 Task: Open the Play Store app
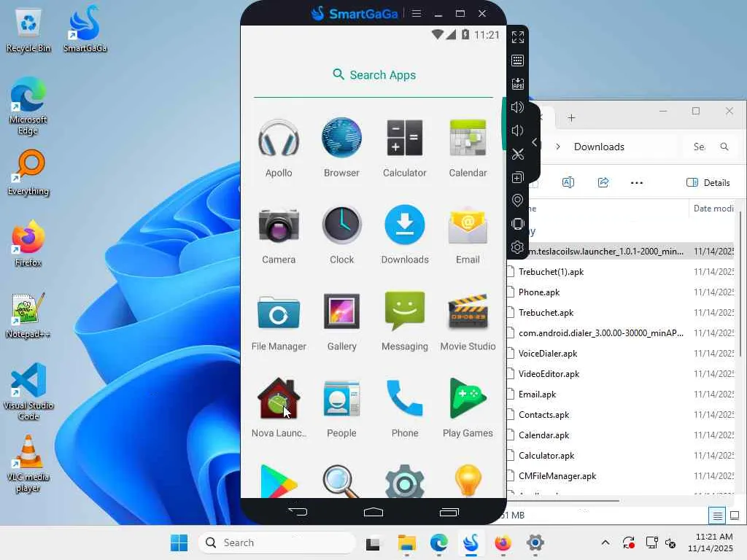tap(279, 481)
